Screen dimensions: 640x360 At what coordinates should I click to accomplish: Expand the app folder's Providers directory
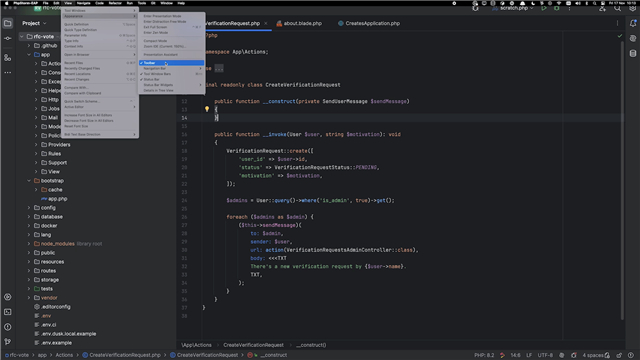point(36,144)
